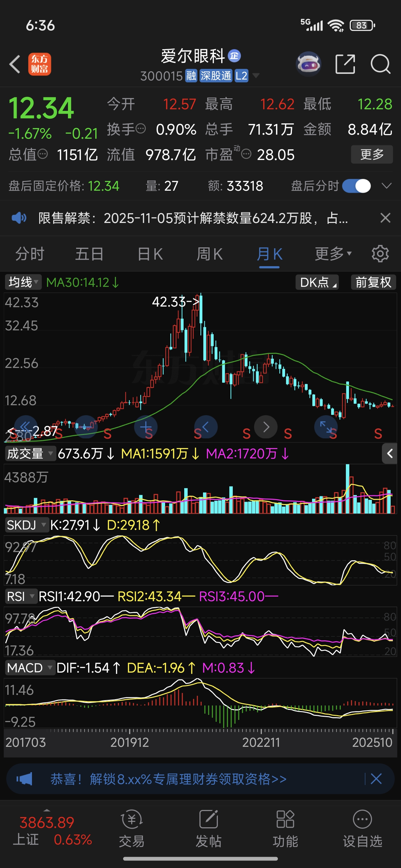Tap the 融 margin badge
401x868 pixels.
tap(191, 76)
